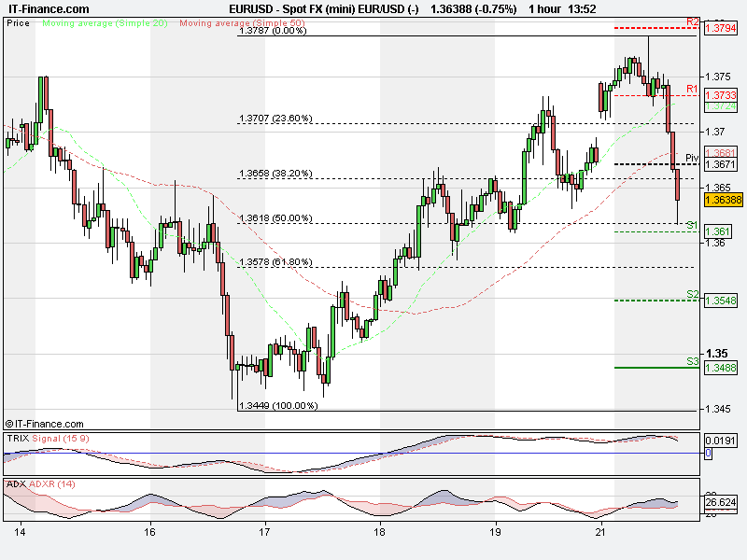Image resolution: width=747 pixels, height=560 pixels.
Task: Click the yellow 1.36388 current price box
Action: pos(723,200)
